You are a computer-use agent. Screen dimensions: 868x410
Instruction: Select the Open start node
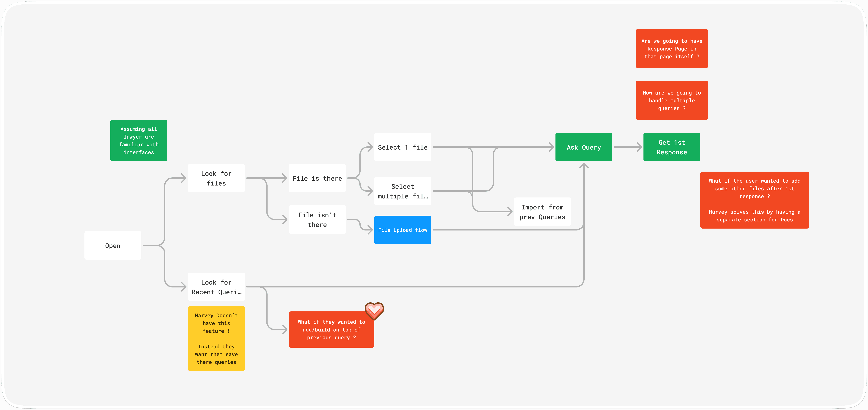pyautogui.click(x=113, y=245)
